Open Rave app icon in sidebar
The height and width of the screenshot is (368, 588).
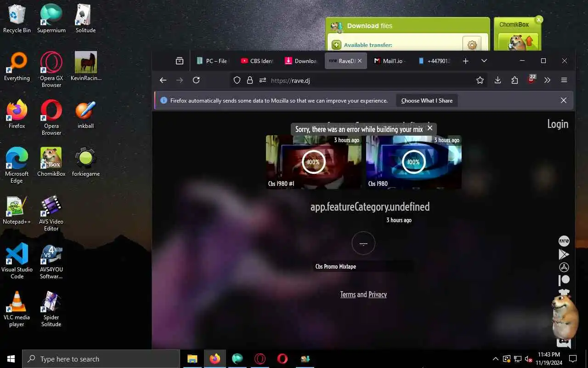[564, 241]
